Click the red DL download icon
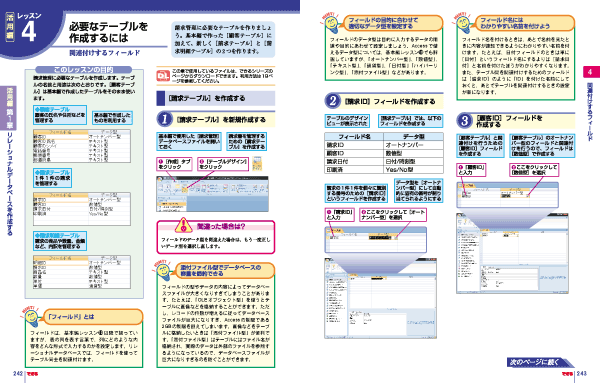Screen dimensions: 600x383 pos(163,75)
